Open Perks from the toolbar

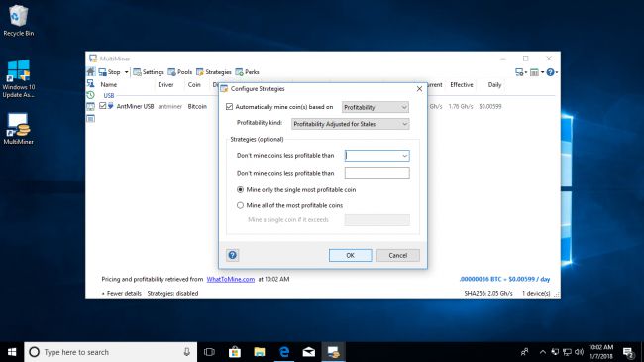click(x=248, y=72)
